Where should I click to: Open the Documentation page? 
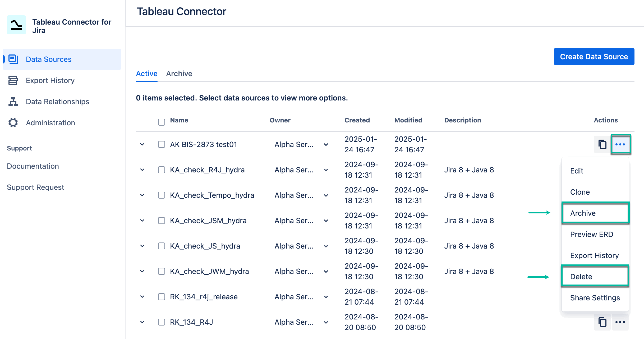[x=33, y=166]
